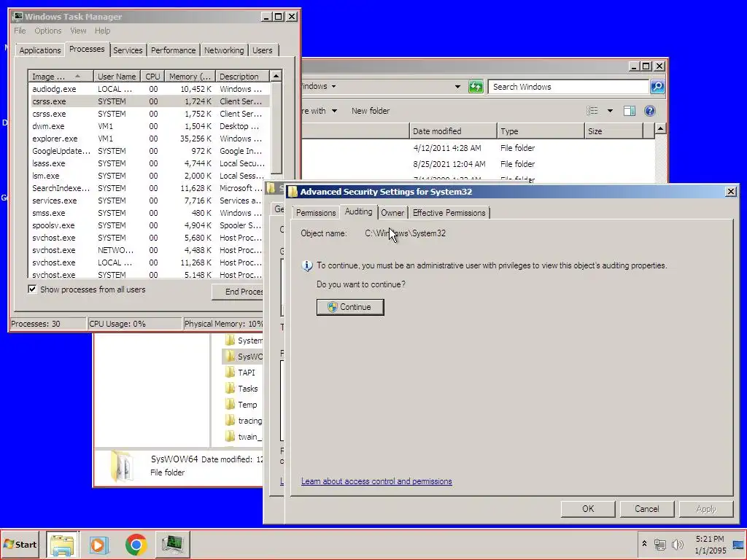Screen dimensions: 747x560
Task: Click the volume speaker tray icon
Action: coord(677,544)
